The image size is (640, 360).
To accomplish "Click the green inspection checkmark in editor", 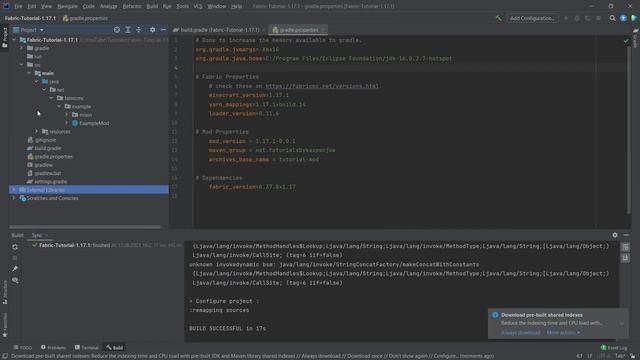I will (626, 41).
